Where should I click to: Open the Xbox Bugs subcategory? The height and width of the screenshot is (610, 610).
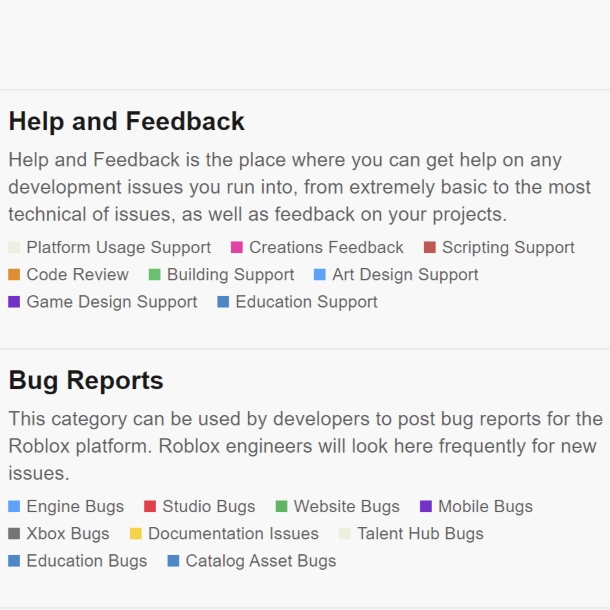59,534
